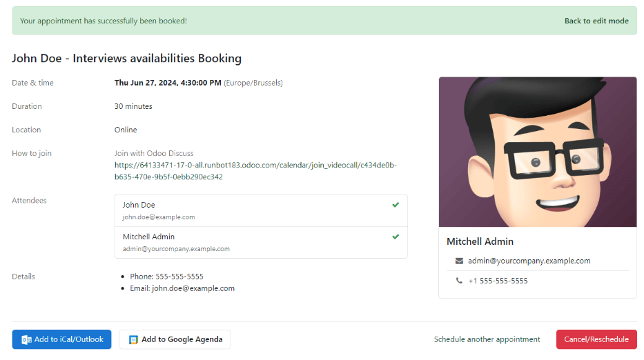Click Mitchell Admin's green checkmark
Viewport: 644px width, 360px height.
[x=396, y=237]
